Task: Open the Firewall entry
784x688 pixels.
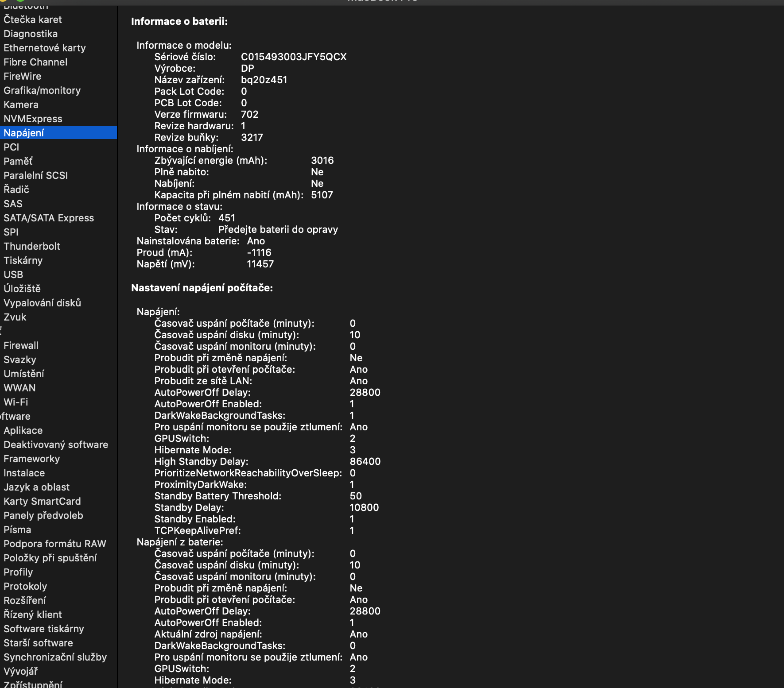Action: (21, 345)
